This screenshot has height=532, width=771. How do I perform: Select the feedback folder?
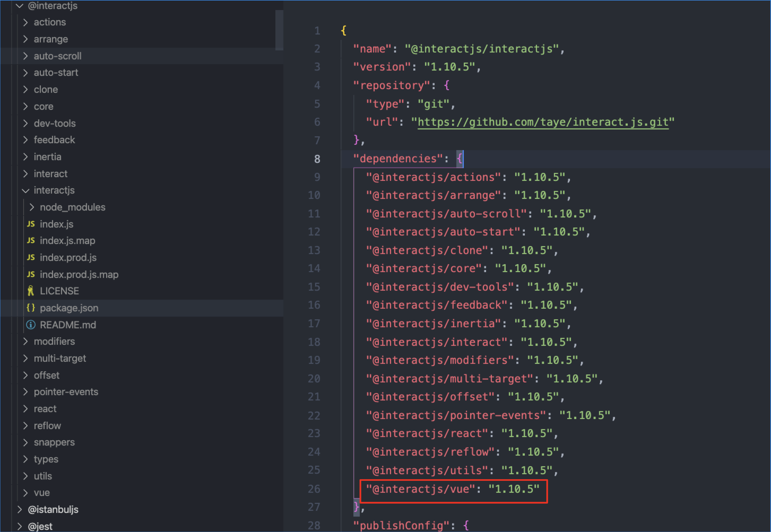click(54, 140)
